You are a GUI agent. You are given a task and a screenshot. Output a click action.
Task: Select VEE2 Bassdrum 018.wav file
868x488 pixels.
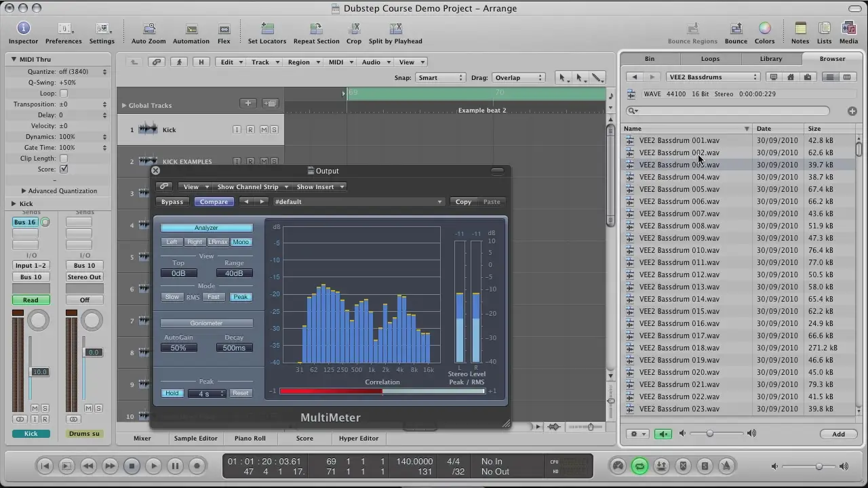(x=679, y=348)
